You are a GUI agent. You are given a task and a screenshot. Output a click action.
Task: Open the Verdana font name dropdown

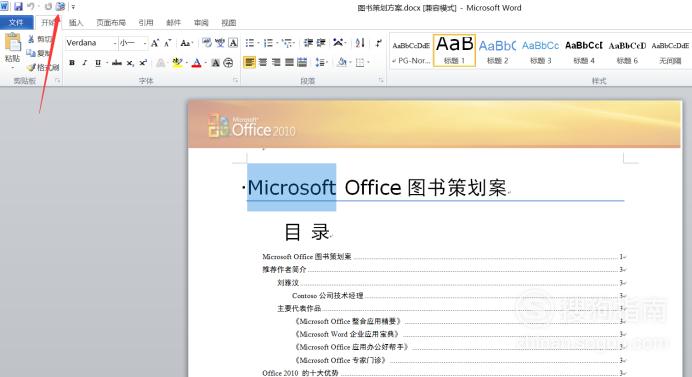coord(115,43)
